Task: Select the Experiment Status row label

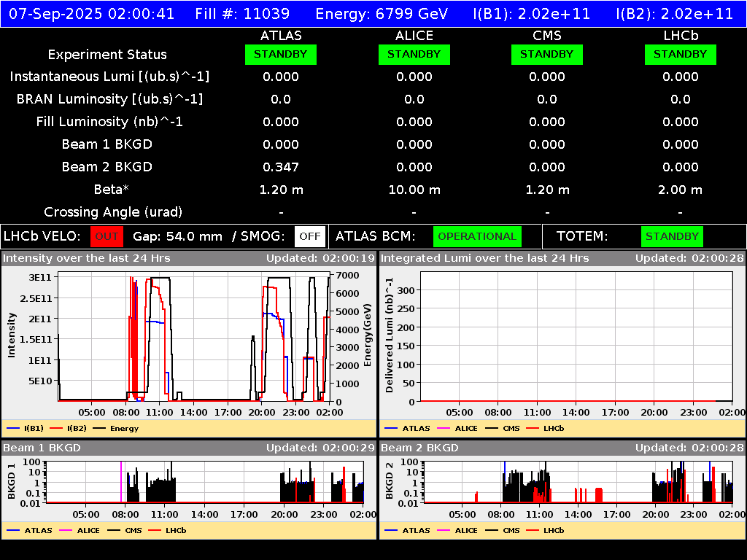Action: click(107, 54)
